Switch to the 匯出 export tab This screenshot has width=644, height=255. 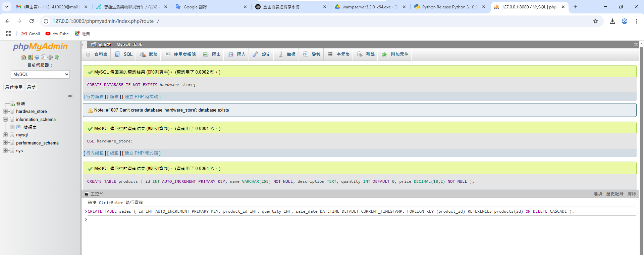click(x=212, y=54)
